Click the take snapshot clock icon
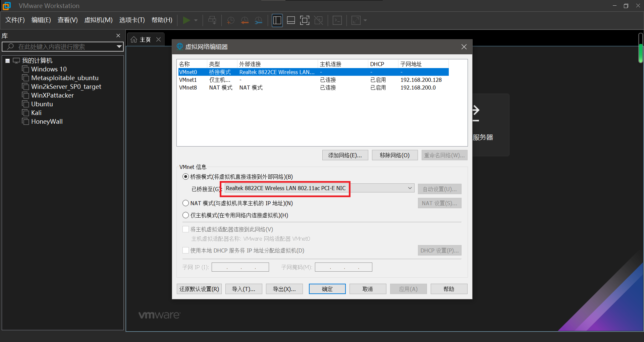Viewport: 644px width, 342px height. tap(231, 20)
